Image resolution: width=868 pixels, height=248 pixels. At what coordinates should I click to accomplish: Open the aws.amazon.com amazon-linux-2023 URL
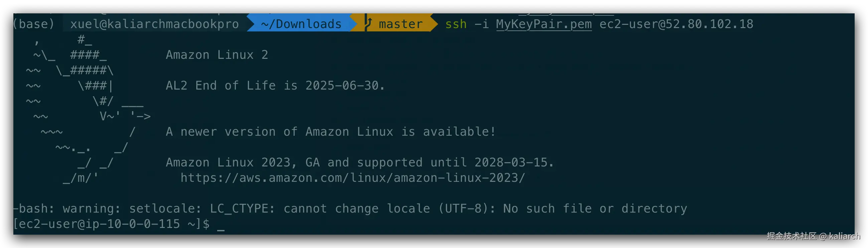tap(352, 177)
